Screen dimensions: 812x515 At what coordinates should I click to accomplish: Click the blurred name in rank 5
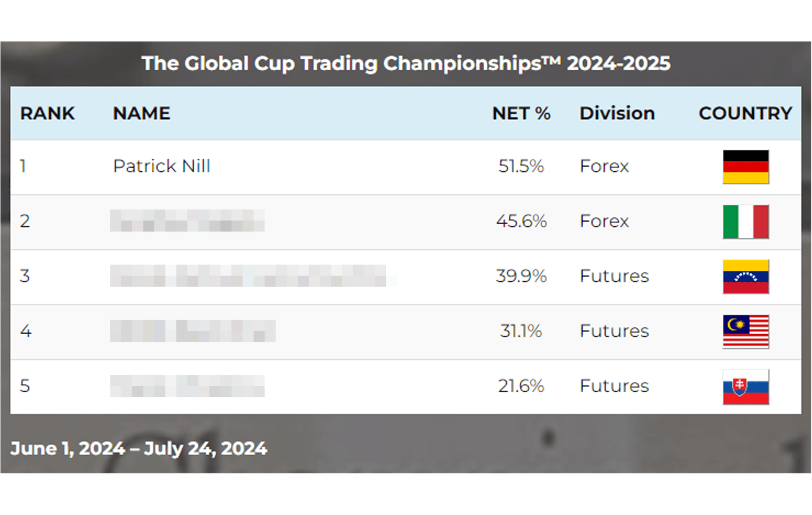coord(187,386)
